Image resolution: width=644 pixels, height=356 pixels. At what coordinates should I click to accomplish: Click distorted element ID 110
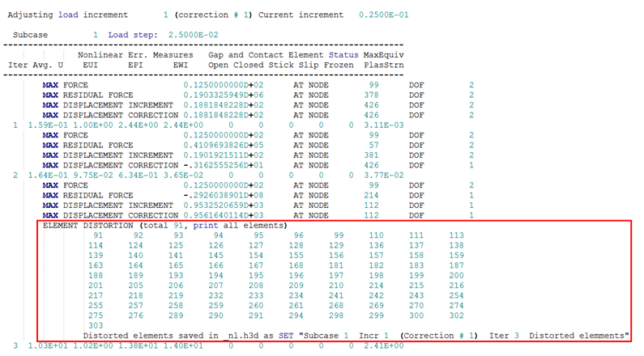pos(376,235)
